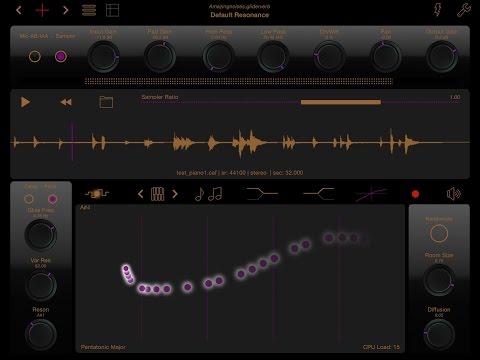The height and width of the screenshot is (360, 480).
Task: Click the Gliss Freq knob
Action: (41, 235)
